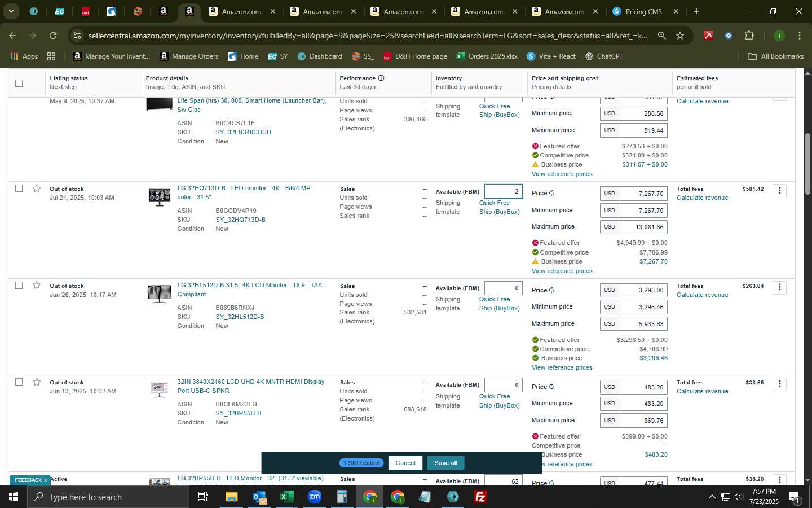The height and width of the screenshot is (508, 812).
Task: Expand the tab search dropdown in Chrome
Action: click(x=11, y=11)
